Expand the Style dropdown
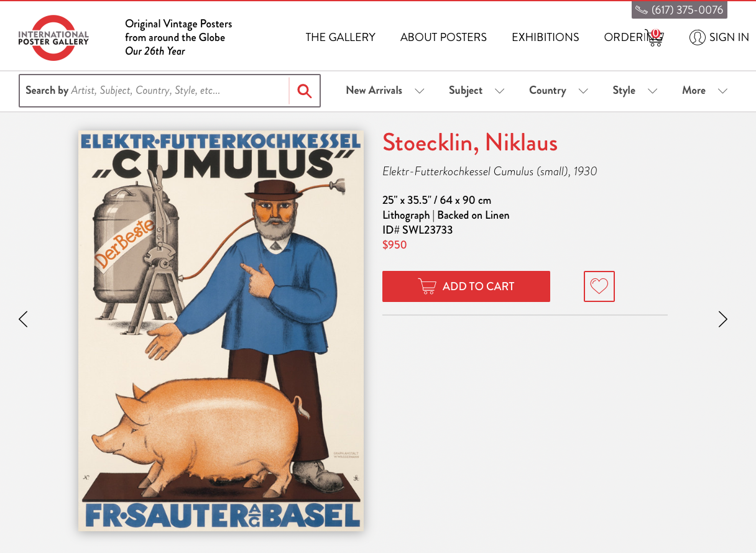The height and width of the screenshot is (553, 756). (x=635, y=91)
